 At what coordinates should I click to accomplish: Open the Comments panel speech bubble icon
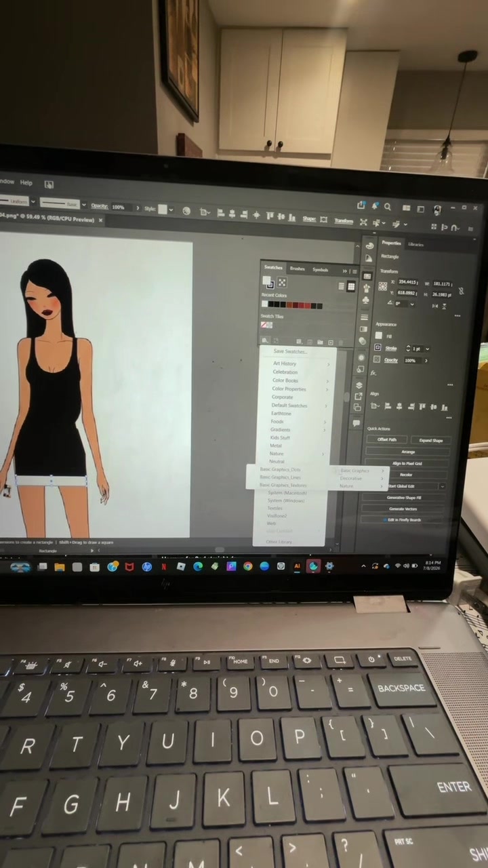click(x=356, y=422)
